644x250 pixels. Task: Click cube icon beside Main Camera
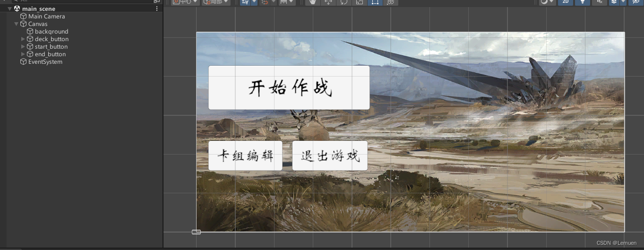[x=23, y=17]
